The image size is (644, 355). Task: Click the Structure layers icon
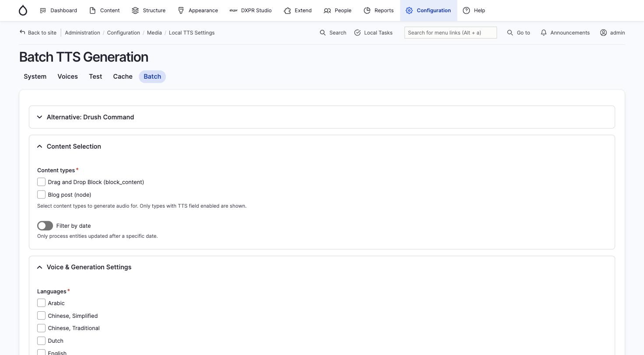point(135,10)
